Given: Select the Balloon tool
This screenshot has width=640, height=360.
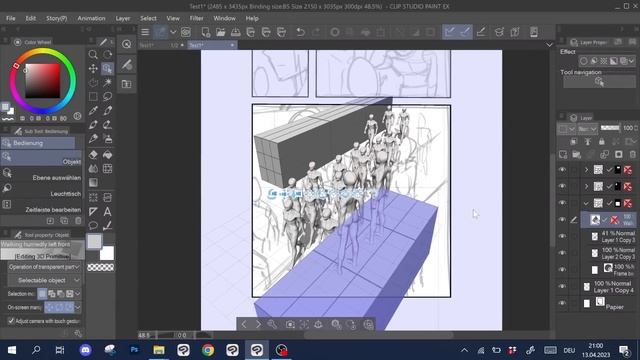Looking at the screenshot, I should pos(93,225).
